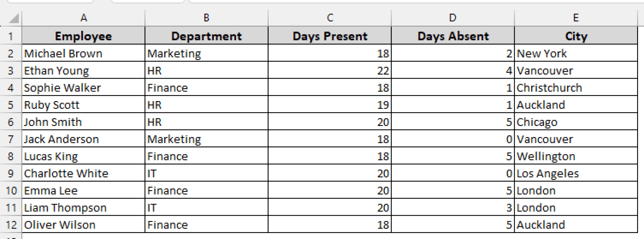Viewport: 644px width, 239px height.
Task: Select Oliver Wilson's department cell
Action: pos(206,225)
